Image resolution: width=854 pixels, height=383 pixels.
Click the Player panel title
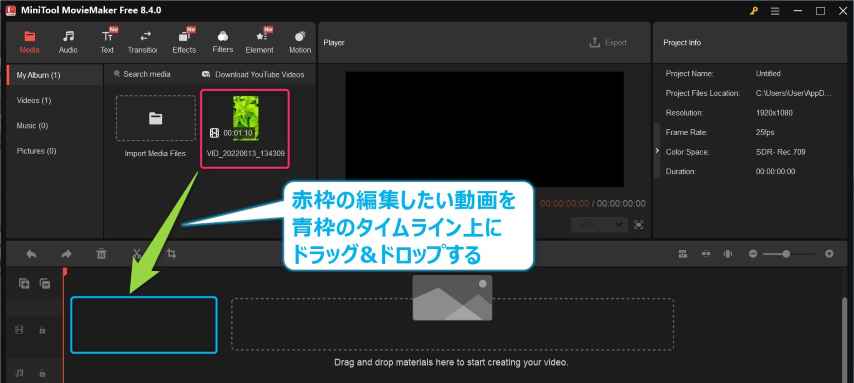[333, 42]
